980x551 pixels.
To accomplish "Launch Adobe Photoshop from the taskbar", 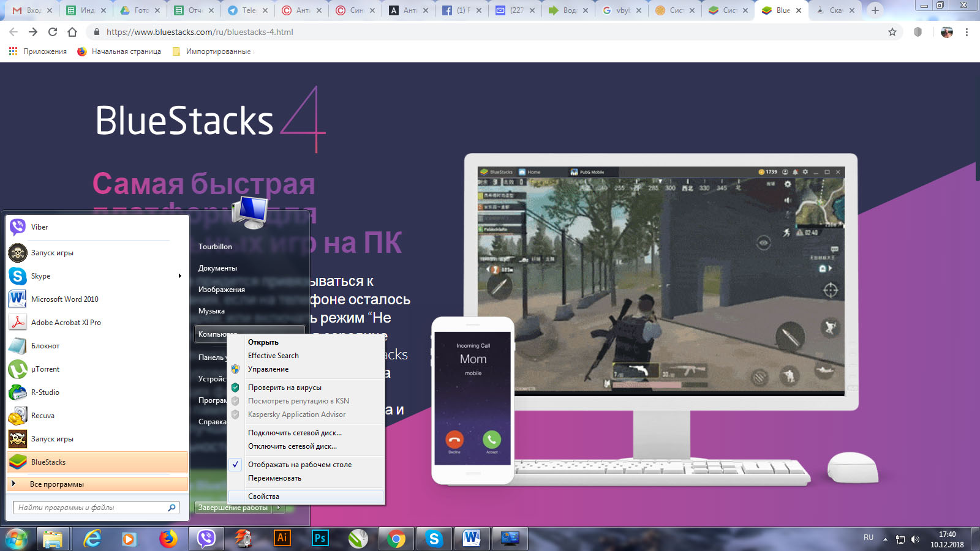I will pyautogui.click(x=320, y=538).
